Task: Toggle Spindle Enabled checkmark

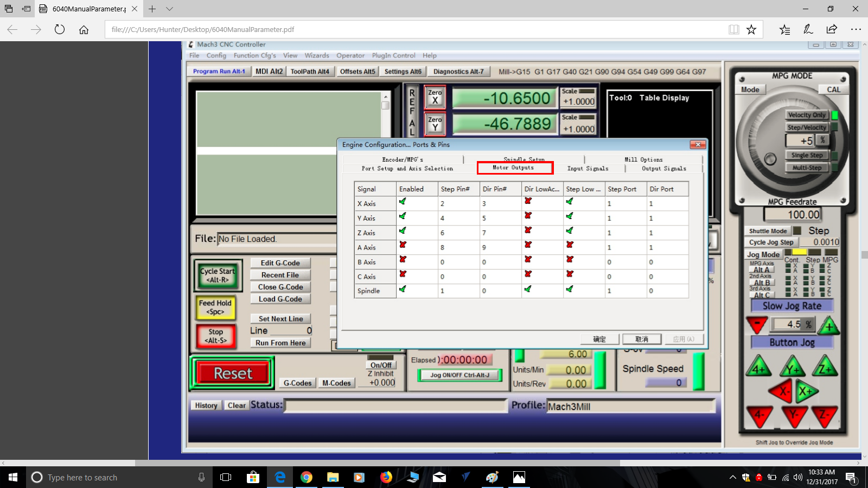Action: [x=403, y=289]
